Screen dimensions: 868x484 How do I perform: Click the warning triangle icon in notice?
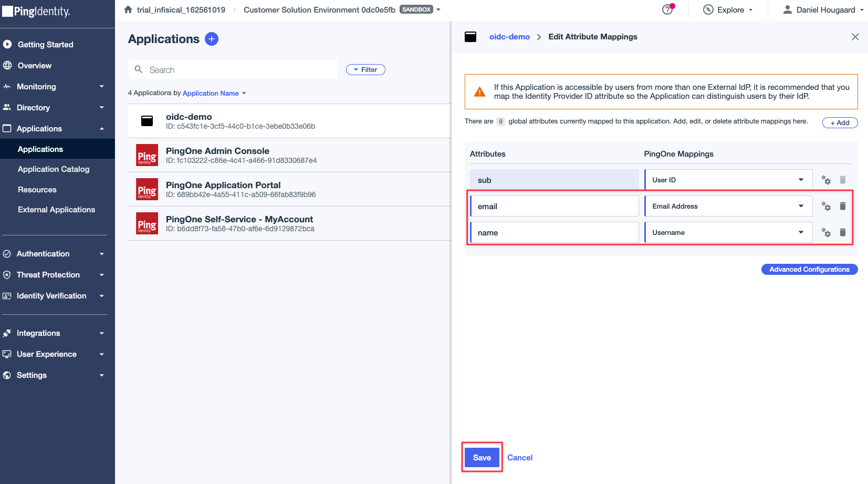click(x=480, y=91)
